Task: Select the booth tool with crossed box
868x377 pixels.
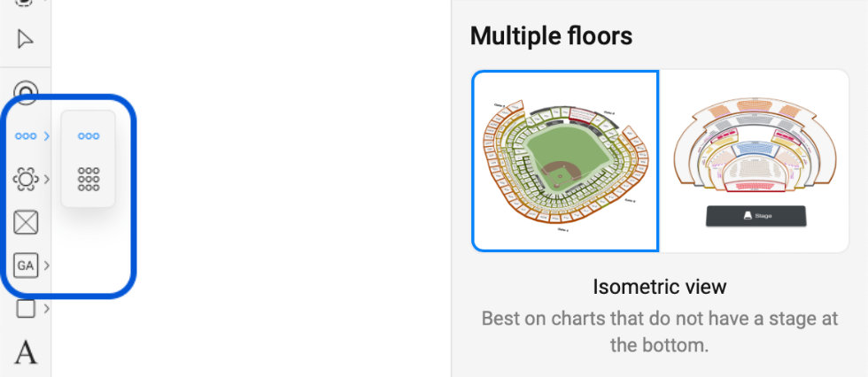Action: 26,222
